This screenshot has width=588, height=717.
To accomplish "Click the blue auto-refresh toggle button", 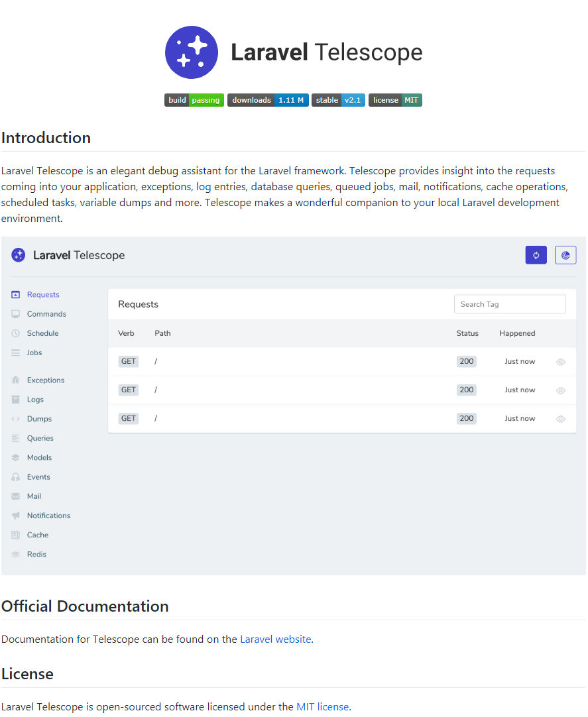I will 536,254.
